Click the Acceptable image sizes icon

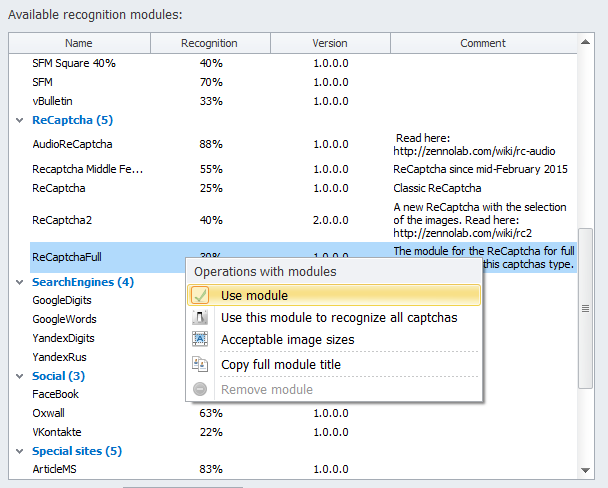click(x=200, y=339)
